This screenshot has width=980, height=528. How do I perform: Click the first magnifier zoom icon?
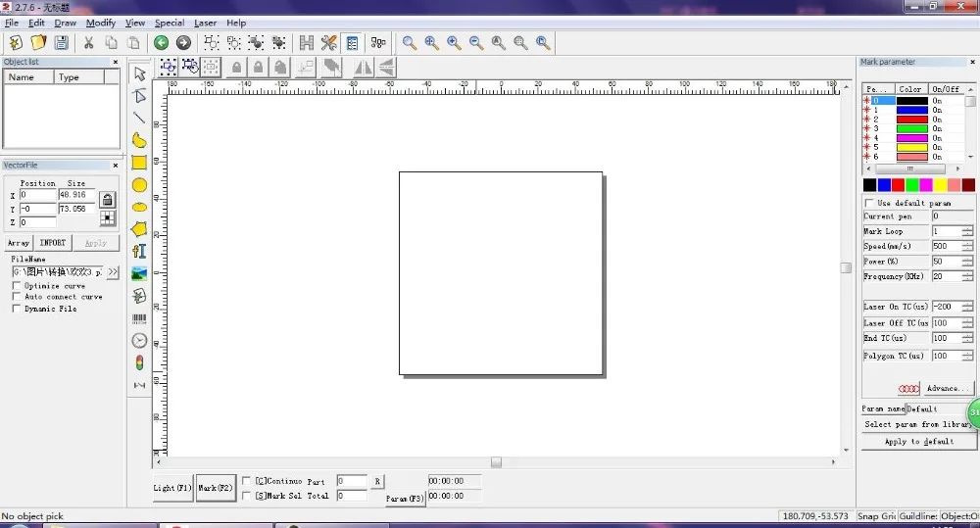(409, 42)
